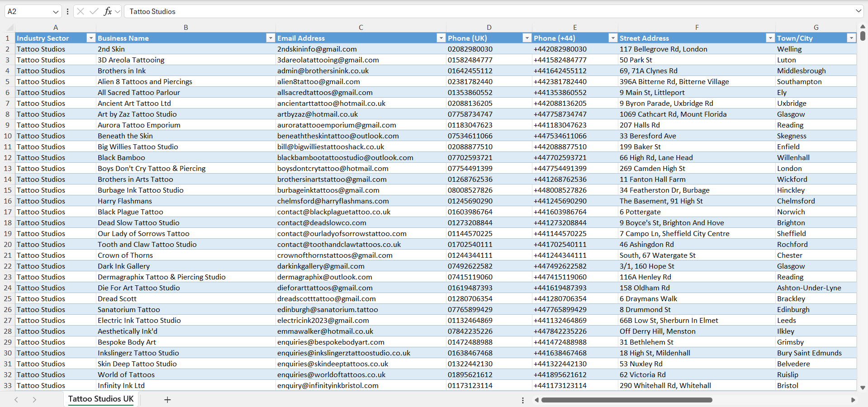868x407 pixels.
Task: Select cell 'Infinity Ink Ltd'
Action: click(x=186, y=385)
